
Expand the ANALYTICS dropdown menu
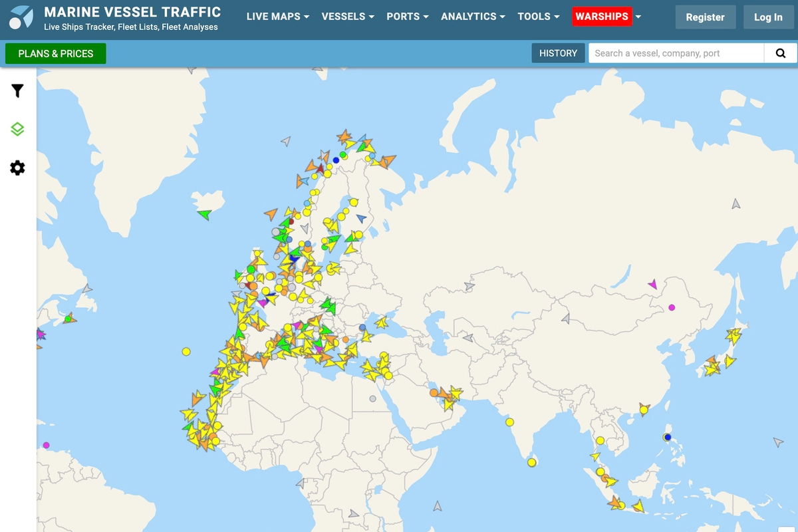click(473, 17)
